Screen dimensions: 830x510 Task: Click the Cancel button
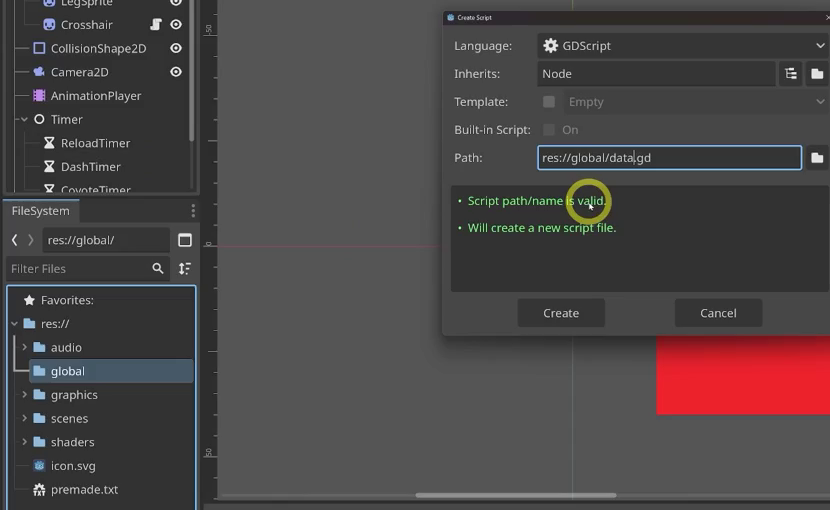[718, 313]
